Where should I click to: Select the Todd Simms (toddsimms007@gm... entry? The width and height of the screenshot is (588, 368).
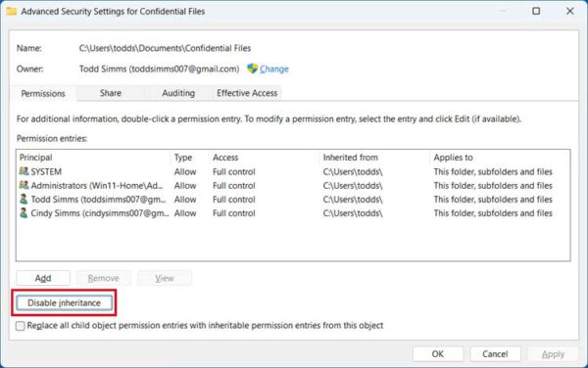293,200
